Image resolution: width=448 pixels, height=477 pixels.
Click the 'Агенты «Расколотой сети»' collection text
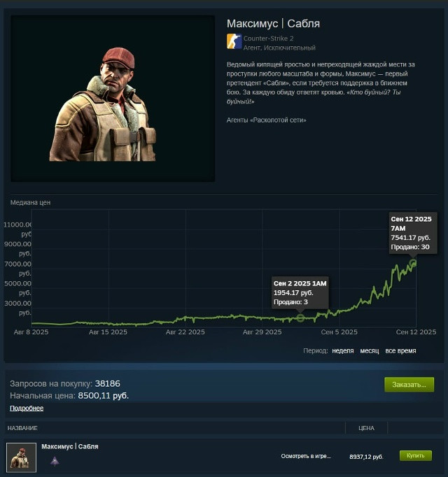[x=266, y=120]
